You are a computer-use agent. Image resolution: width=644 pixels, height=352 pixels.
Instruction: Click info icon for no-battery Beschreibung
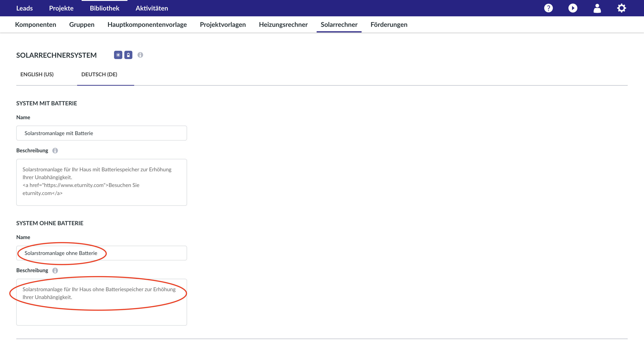pos(55,271)
